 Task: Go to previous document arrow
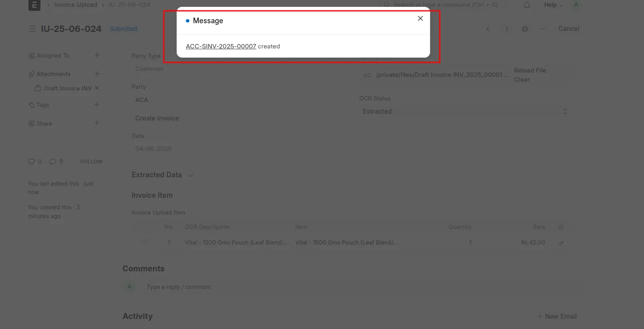488,29
